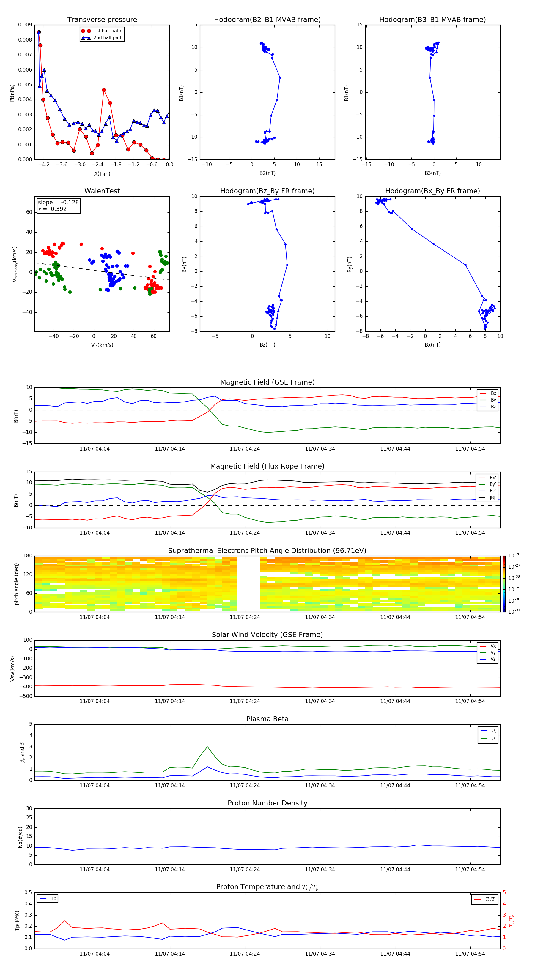Select |B| in the Flux Rope legend
The height and width of the screenshot is (980, 535).
(487, 498)
